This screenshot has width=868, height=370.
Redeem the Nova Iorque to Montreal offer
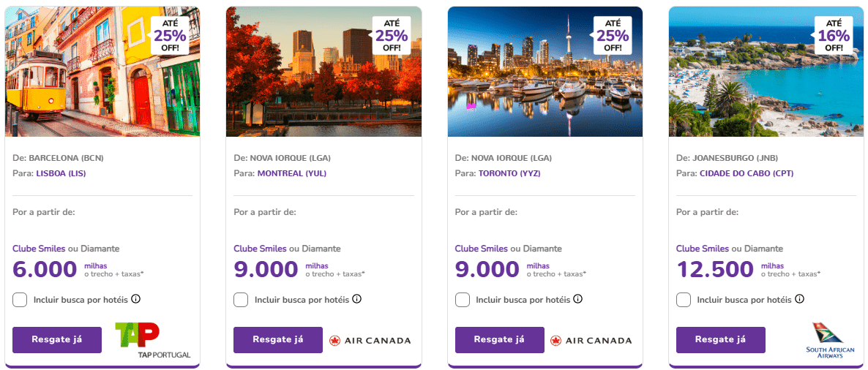tap(278, 340)
